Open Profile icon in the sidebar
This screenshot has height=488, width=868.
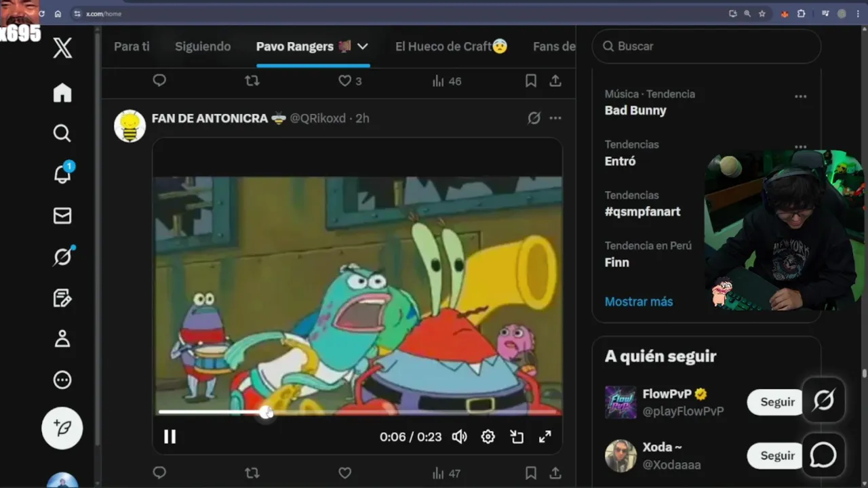pyautogui.click(x=62, y=339)
